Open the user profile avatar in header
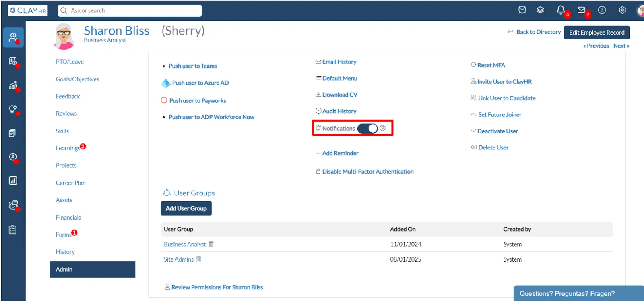This screenshot has height=301, width=644. 640,10
